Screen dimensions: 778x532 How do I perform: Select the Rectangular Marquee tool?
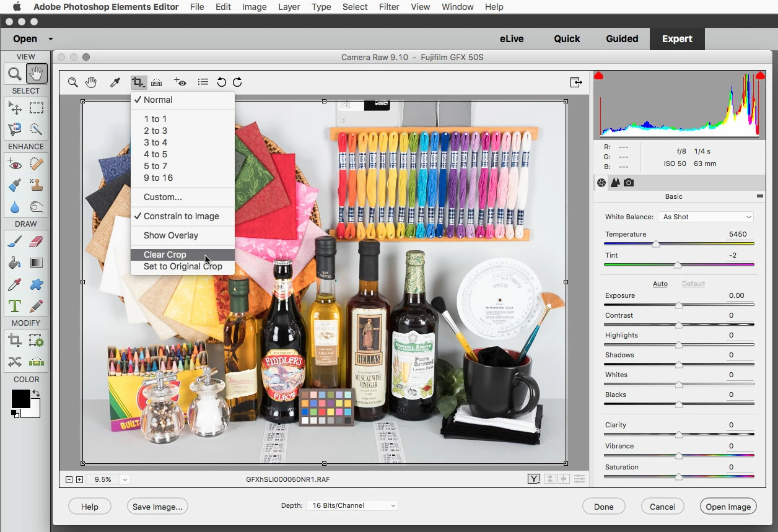(37, 108)
